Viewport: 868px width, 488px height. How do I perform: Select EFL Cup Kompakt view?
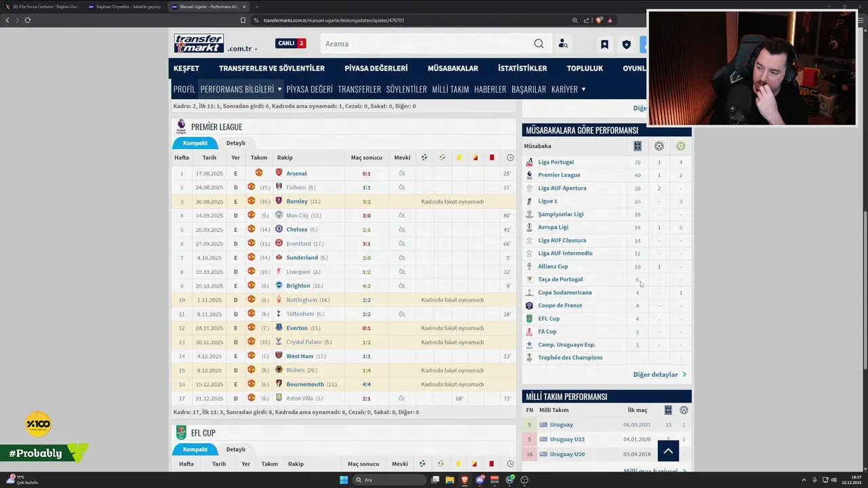tap(195, 449)
